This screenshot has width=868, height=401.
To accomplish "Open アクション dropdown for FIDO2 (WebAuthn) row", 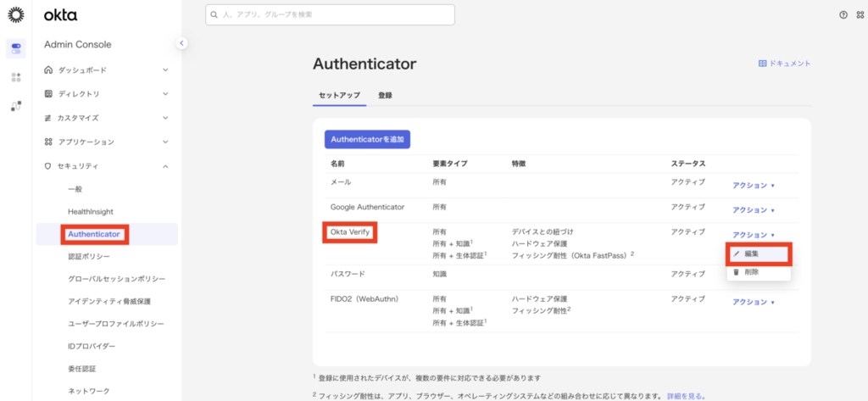I will [x=754, y=303].
